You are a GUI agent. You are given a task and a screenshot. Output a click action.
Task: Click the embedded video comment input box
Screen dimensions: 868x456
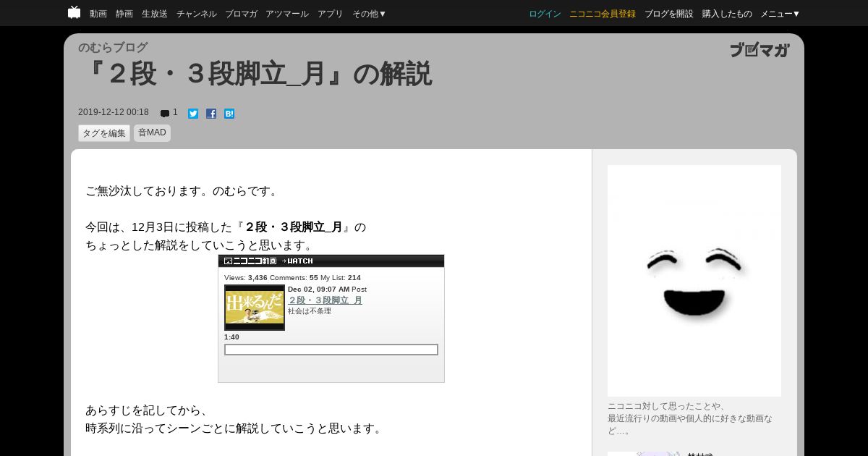(331, 350)
